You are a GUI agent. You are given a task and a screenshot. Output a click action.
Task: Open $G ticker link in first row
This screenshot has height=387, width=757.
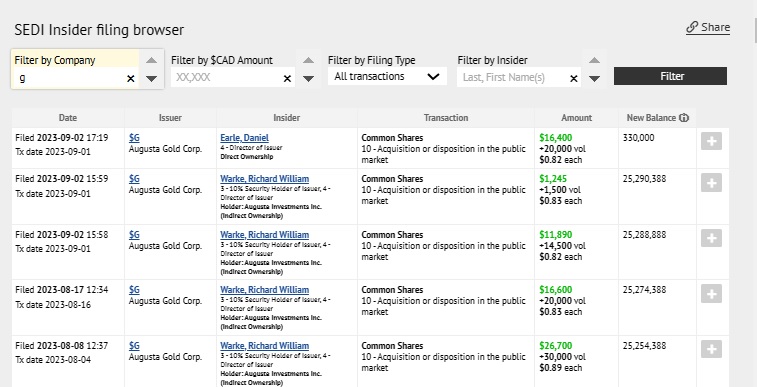(x=134, y=138)
